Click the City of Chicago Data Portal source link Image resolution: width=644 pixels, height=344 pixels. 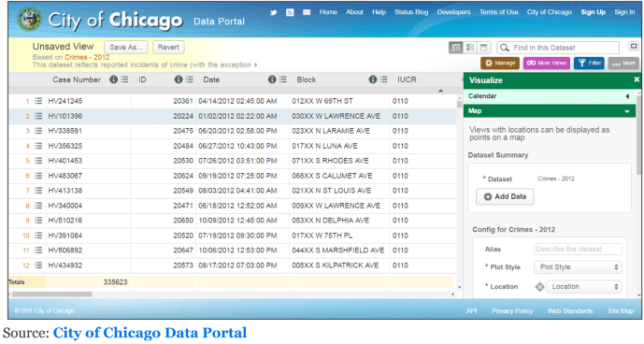coord(150,333)
